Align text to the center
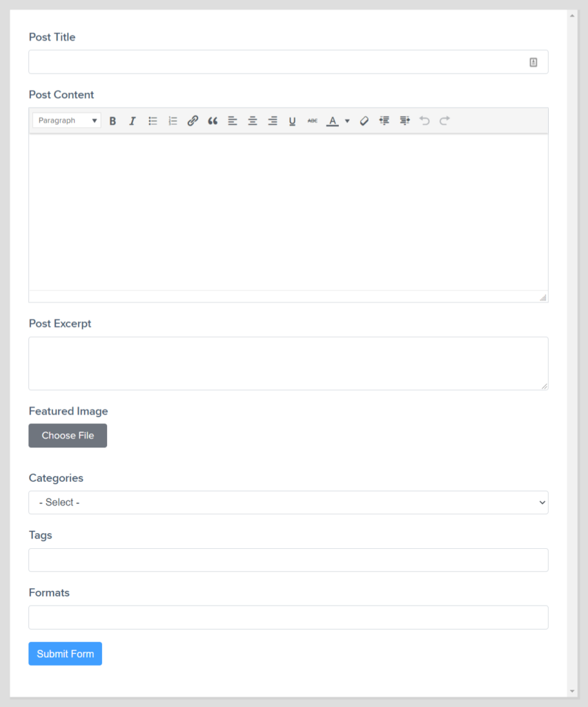Image resolution: width=588 pixels, height=707 pixels. [x=253, y=121]
